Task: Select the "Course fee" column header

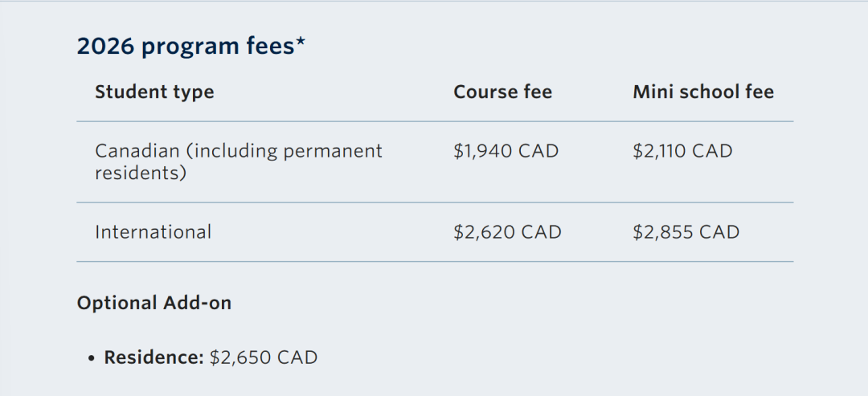Action: (502, 92)
